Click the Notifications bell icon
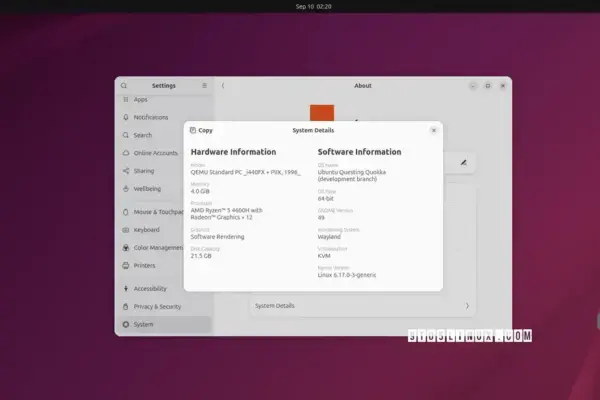Image resolution: width=600 pixels, height=400 pixels. (126, 117)
